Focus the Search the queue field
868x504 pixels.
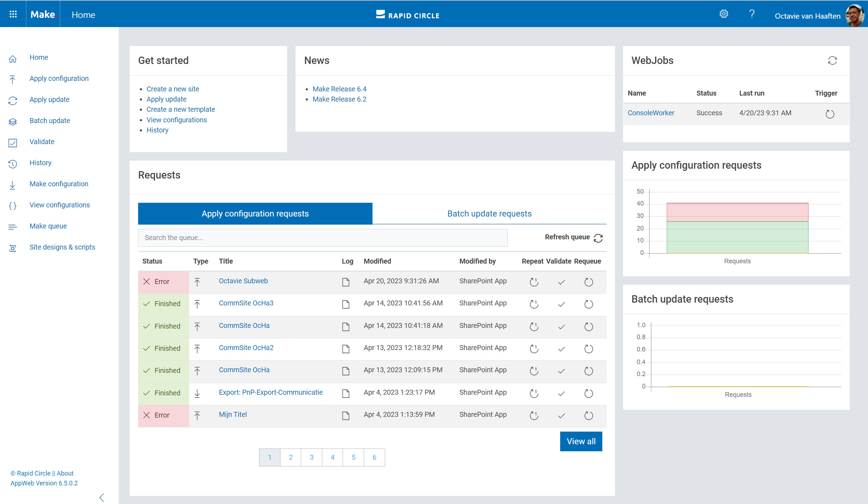pos(323,238)
